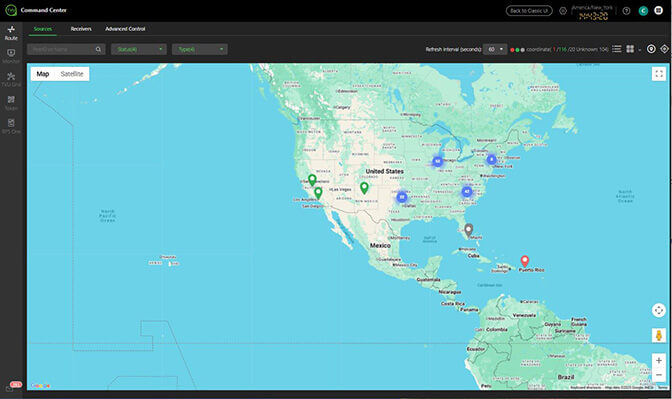Click the gray marker near Miami
The height and width of the screenshot is (399, 672).
coord(469,230)
